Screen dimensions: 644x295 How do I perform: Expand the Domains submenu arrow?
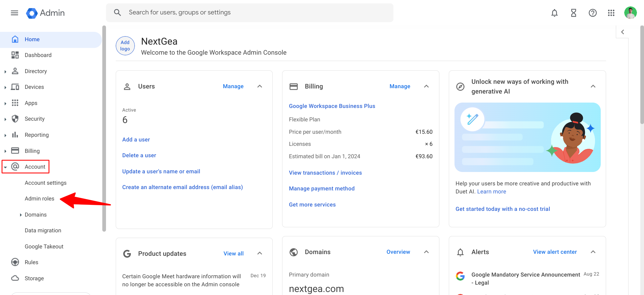[21, 215]
